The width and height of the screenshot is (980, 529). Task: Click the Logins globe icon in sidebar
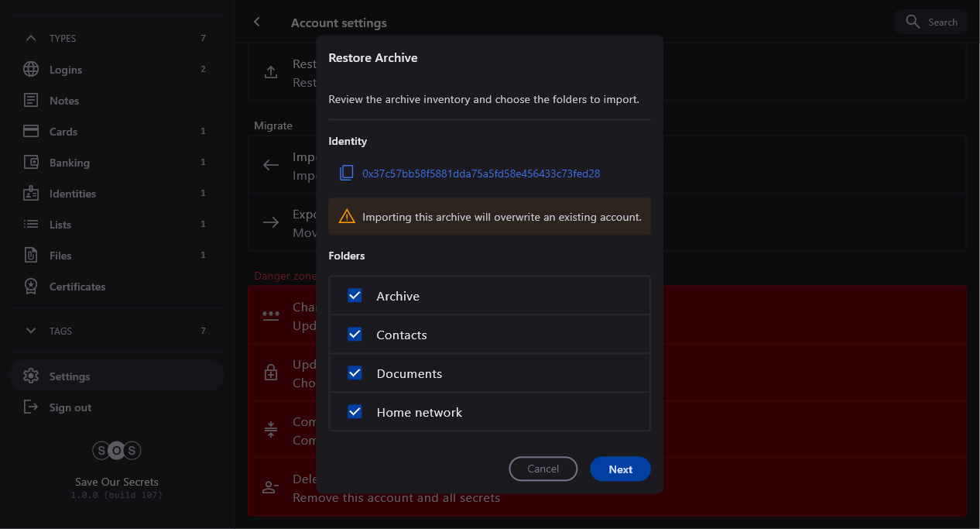click(x=31, y=70)
